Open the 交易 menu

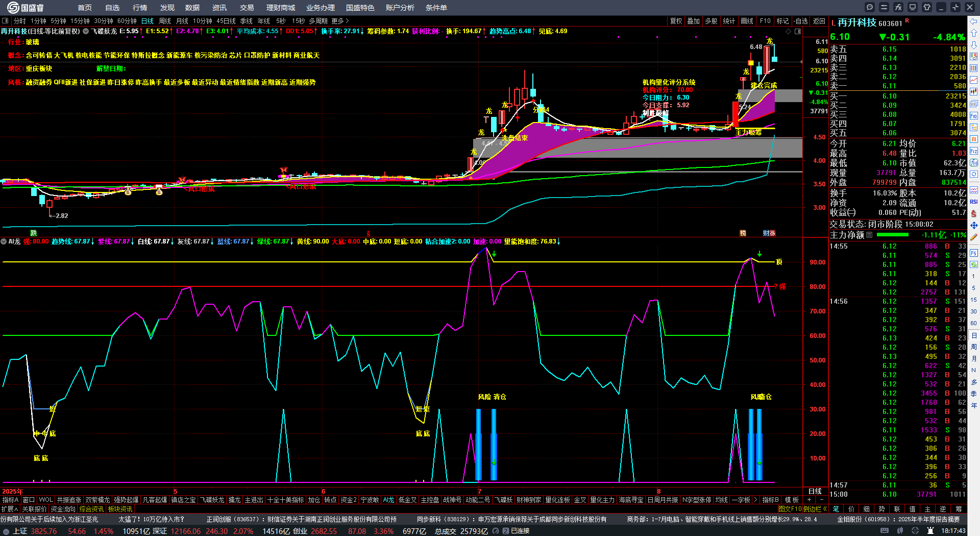tap(247, 8)
